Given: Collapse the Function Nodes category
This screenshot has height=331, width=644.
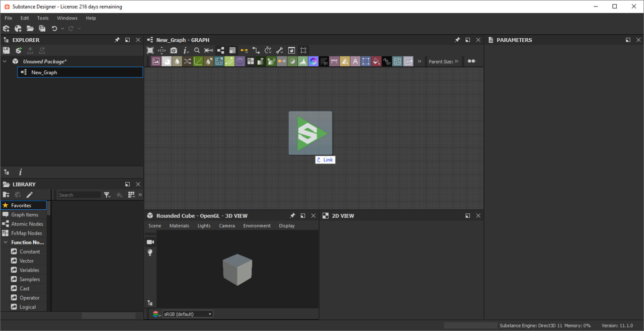Looking at the screenshot, I should tap(5, 242).
